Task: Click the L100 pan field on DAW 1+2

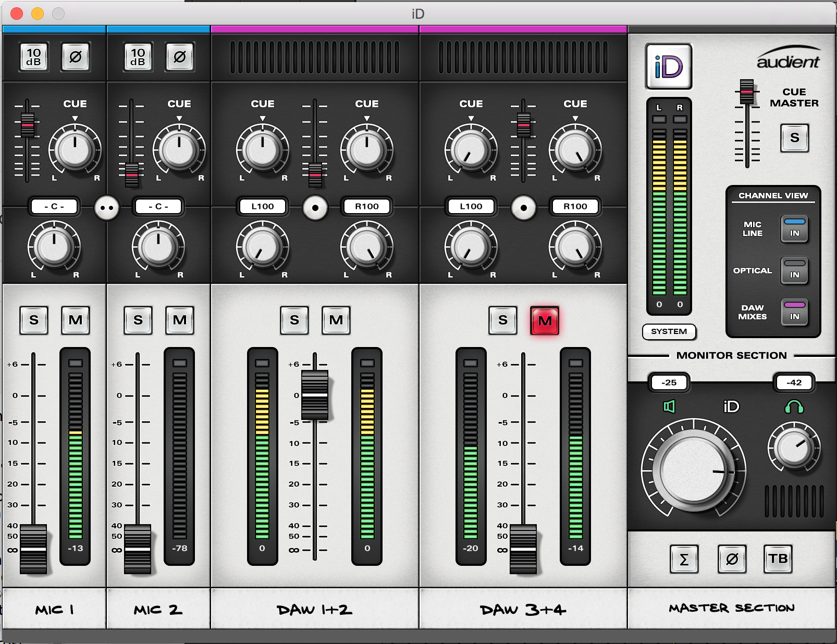Action: (263, 206)
